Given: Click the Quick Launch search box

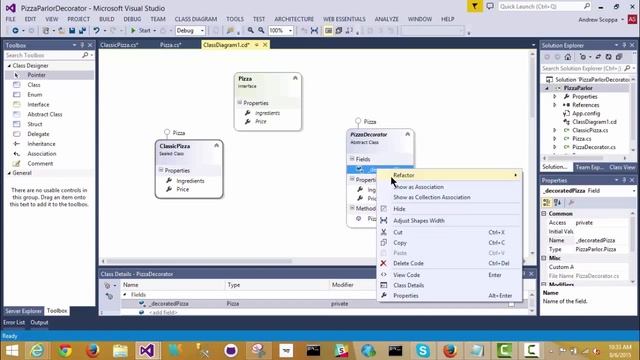Looking at the screenshot, I should 541,7.
